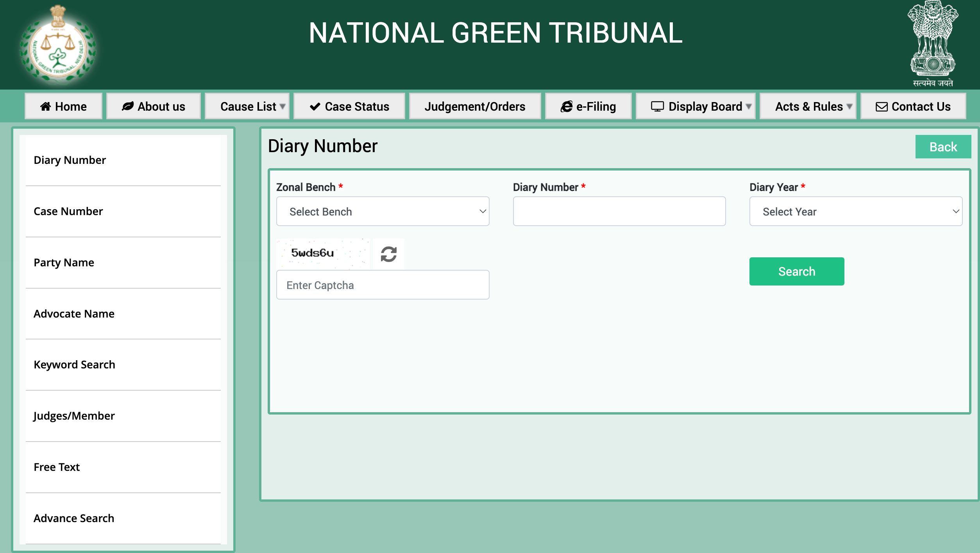Viewport: 980px width, 553px height.
Task: Click the e-Filing browser icon
Action: 566,106
